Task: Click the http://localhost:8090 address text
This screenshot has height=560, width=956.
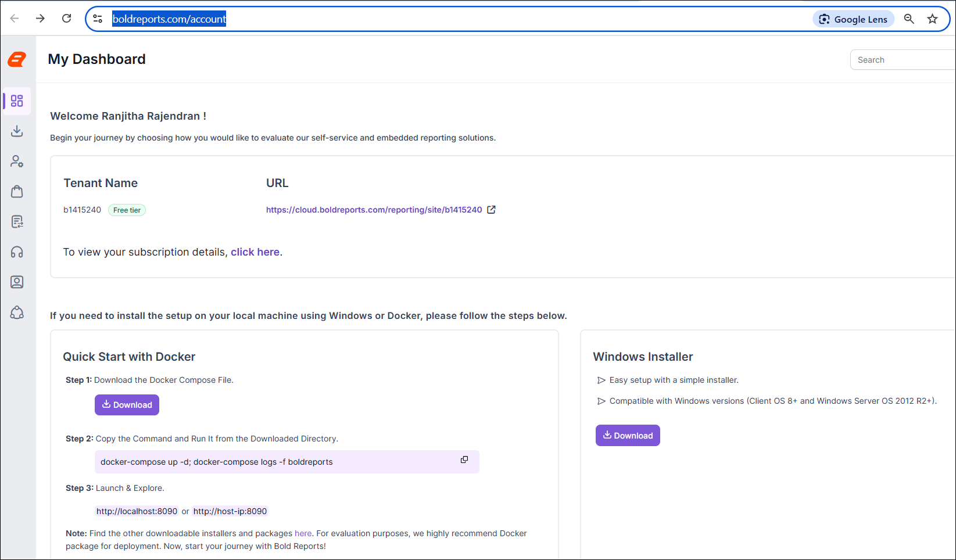Action: [137, 511]
